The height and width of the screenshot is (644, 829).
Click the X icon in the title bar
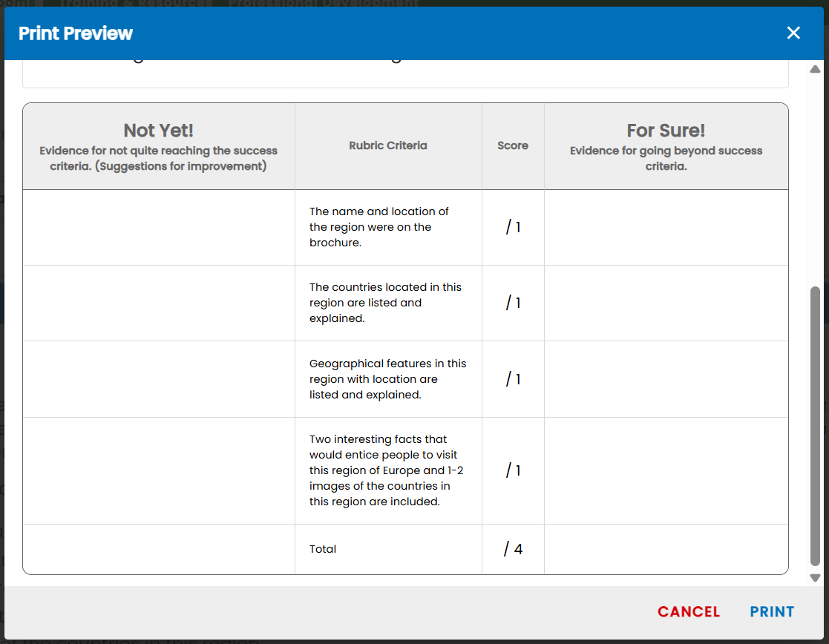793,33
